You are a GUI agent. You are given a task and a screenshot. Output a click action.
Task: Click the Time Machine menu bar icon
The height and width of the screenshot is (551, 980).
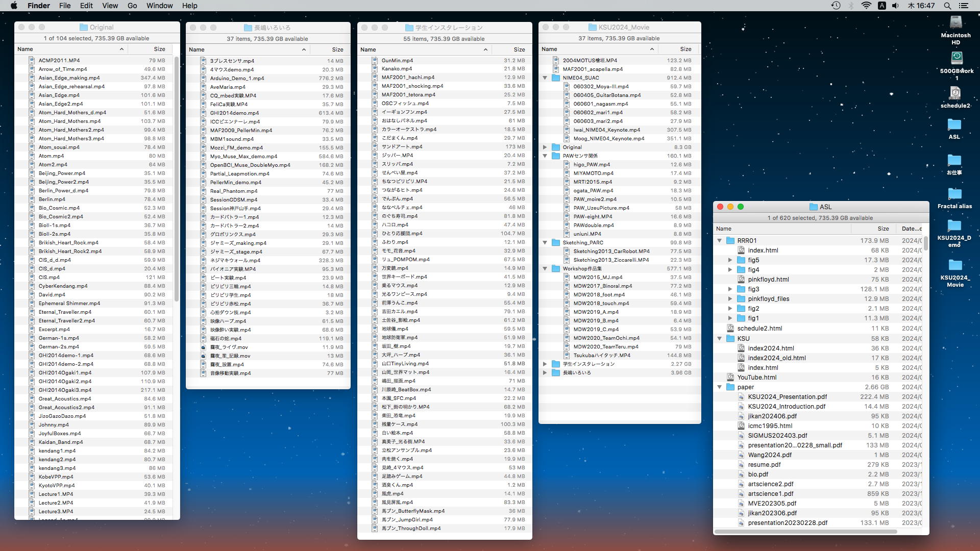click(x=836, y=6)
